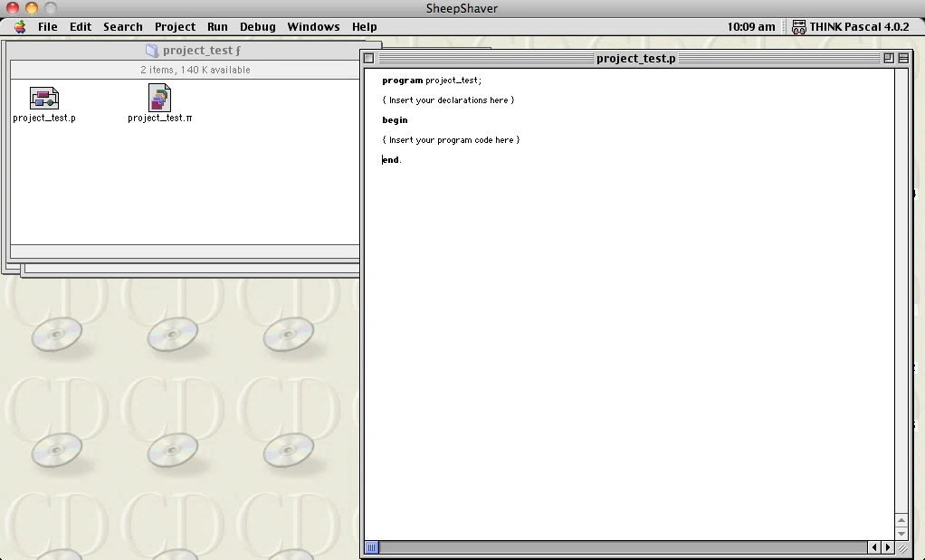Open the File menu
Screen dimensions: 925x560
tap(48, 26)
